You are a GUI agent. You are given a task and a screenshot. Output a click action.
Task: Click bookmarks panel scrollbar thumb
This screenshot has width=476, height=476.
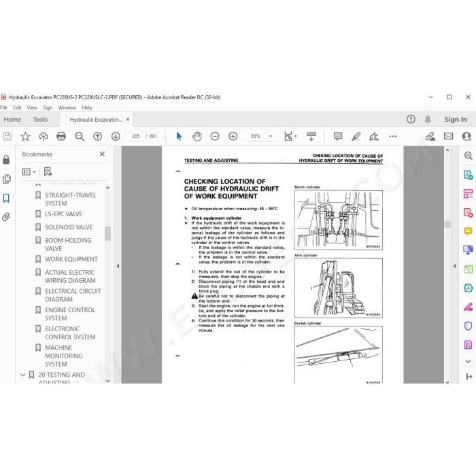[x=107, y=233]
